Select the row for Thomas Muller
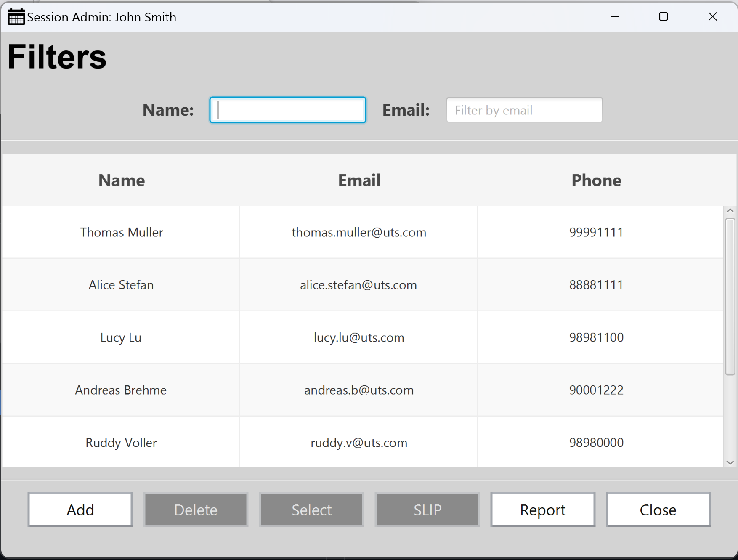738x560 pixels. 121,232
